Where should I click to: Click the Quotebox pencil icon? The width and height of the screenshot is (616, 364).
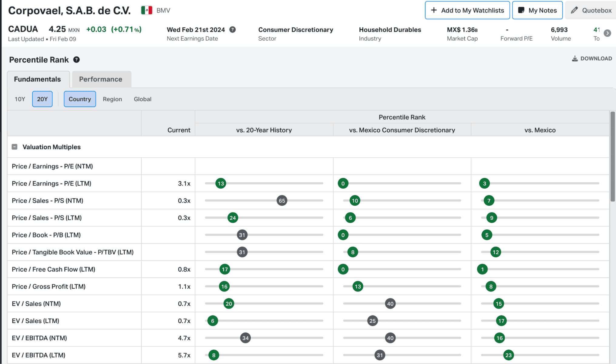coord(574,10)
